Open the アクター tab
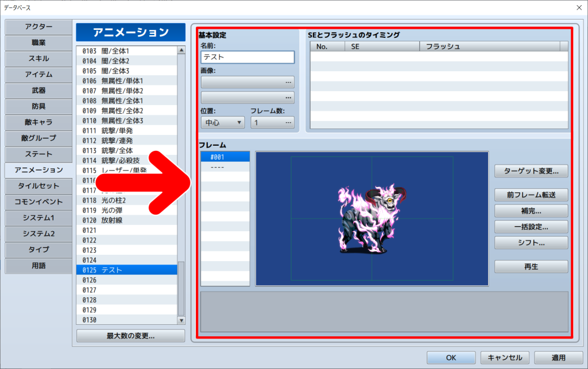 pos(38,27)
